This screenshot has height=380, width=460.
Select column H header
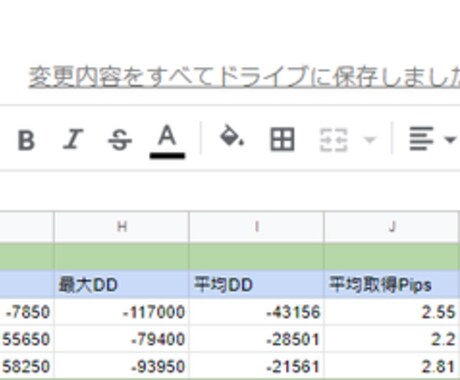click(122, 227)
